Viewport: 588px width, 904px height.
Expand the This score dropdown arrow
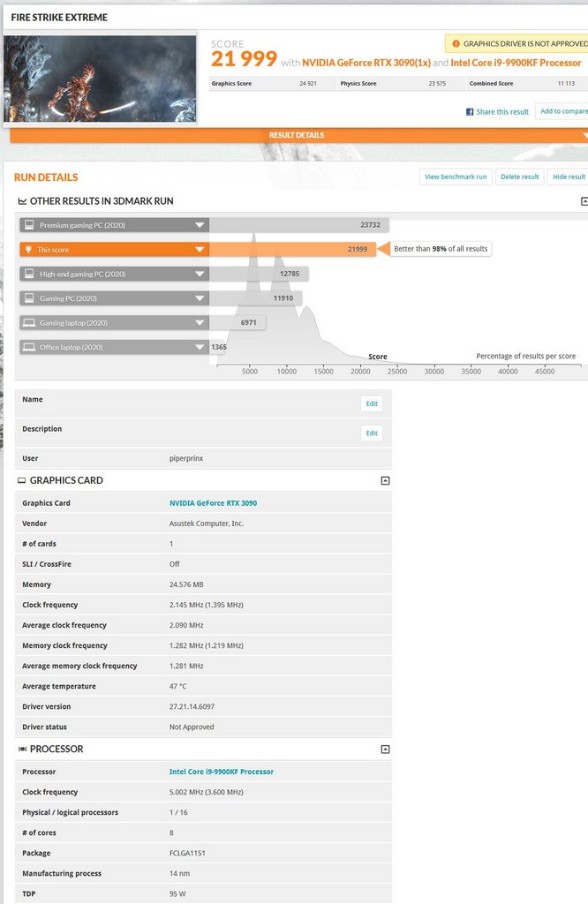pyautogui.click(x=200, y=250)
